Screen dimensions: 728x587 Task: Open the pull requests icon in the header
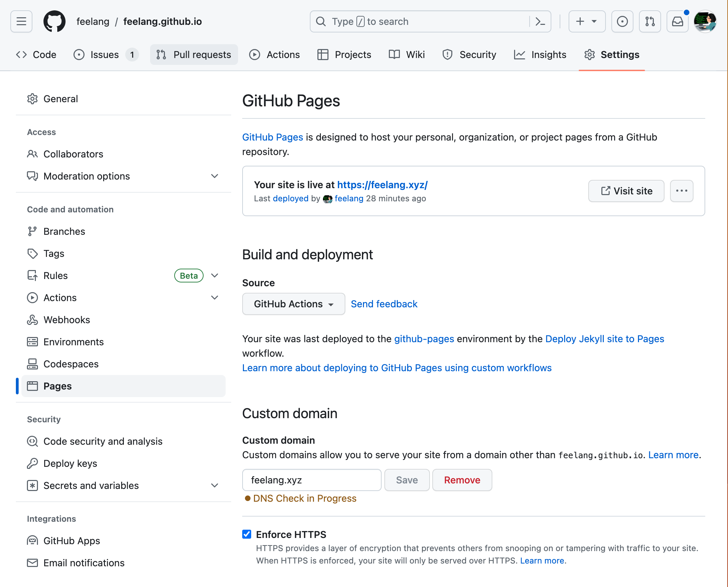pyautogui.click(x=650, y=21)
